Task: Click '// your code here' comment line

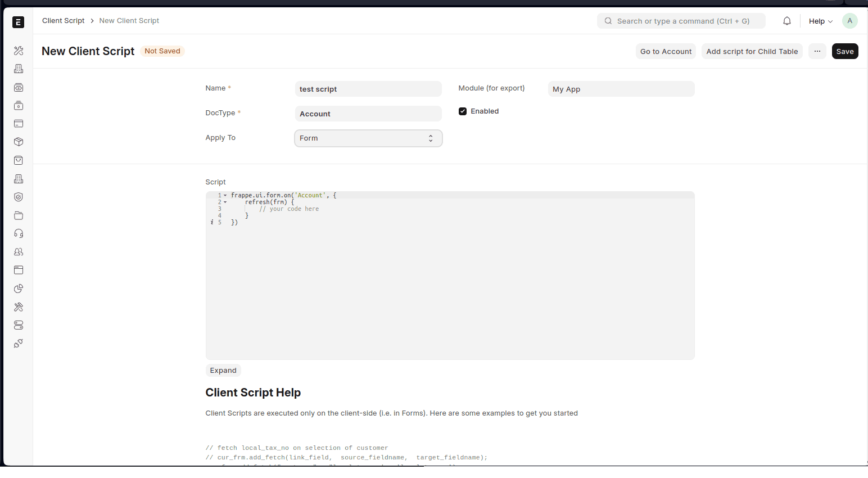Action: 289,209
